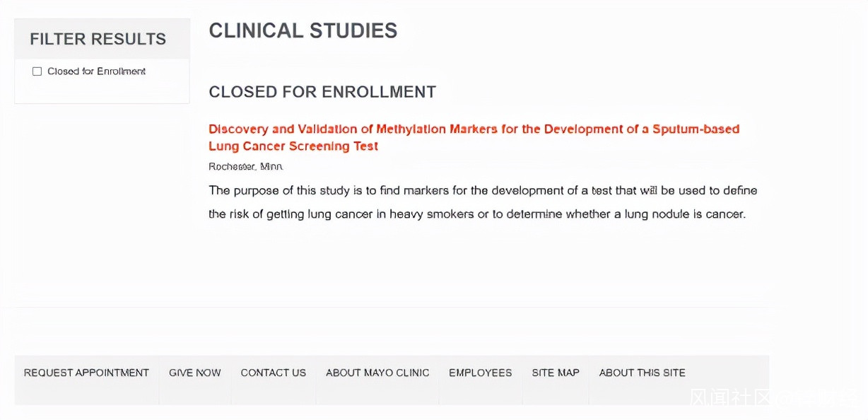Visit the Employees footer link
This screenshot has width=868, height=420.
click(x=480, y=373)
